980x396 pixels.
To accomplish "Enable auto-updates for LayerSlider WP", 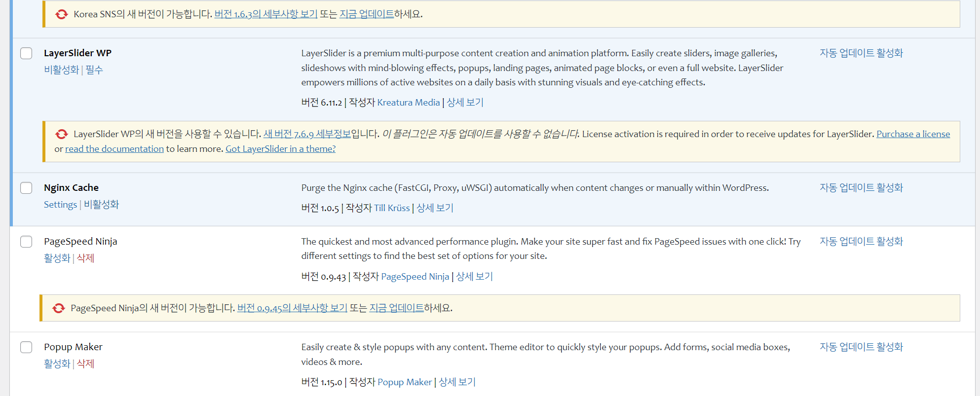I will (x=861, y=53).
